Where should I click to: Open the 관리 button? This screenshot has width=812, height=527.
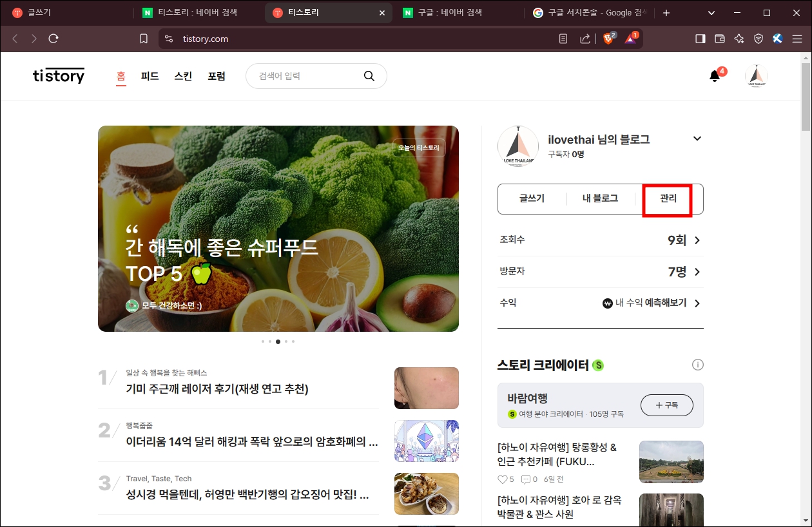coord(668,198)
